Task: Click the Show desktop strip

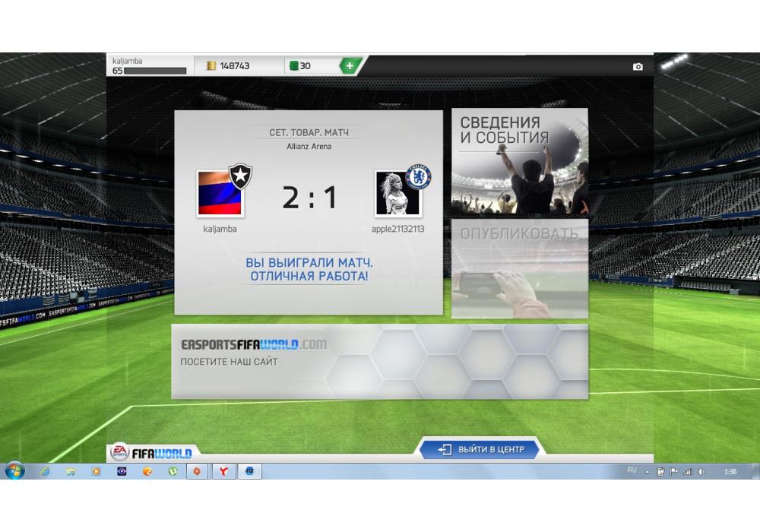Action: [756, 471]
